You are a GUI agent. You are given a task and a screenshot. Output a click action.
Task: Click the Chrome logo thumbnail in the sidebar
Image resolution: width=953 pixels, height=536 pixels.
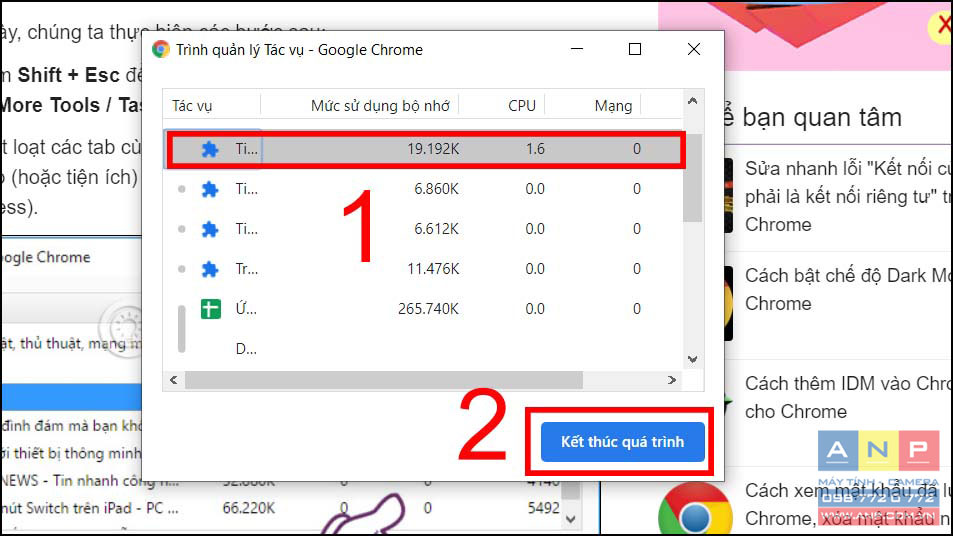coord(695,509)
